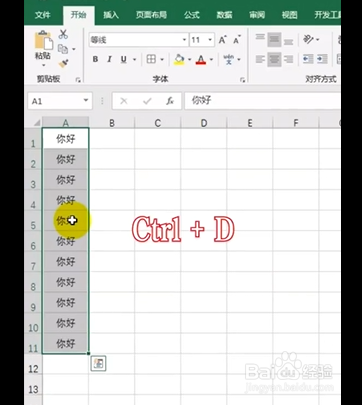The height and width of the screenshot is (405, 362).
Task: Center text horizontally
Action: [x=274, y=59]
